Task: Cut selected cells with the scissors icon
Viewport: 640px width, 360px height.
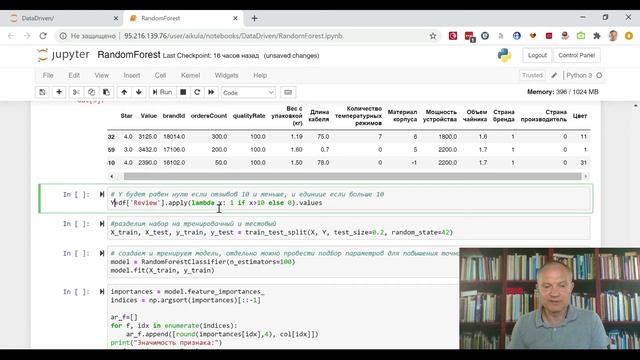Action: click(76, 92)
